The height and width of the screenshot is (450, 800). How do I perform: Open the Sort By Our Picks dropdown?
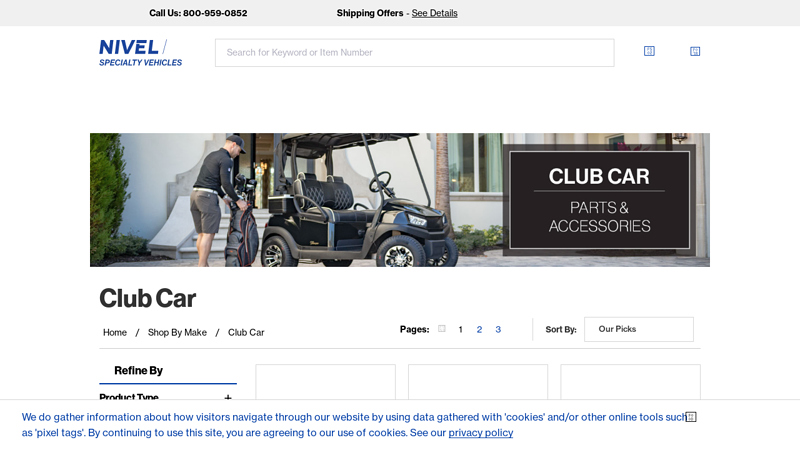tap(639, 329)
